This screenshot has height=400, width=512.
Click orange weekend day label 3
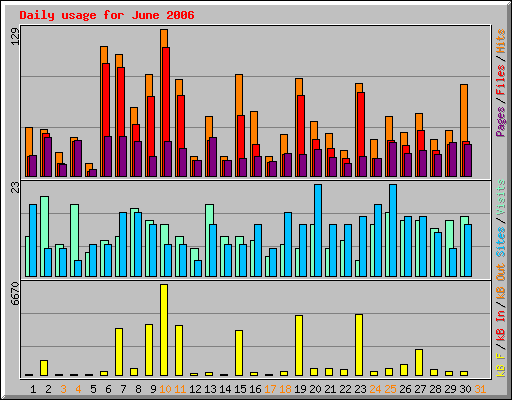[x=63, y=389]
